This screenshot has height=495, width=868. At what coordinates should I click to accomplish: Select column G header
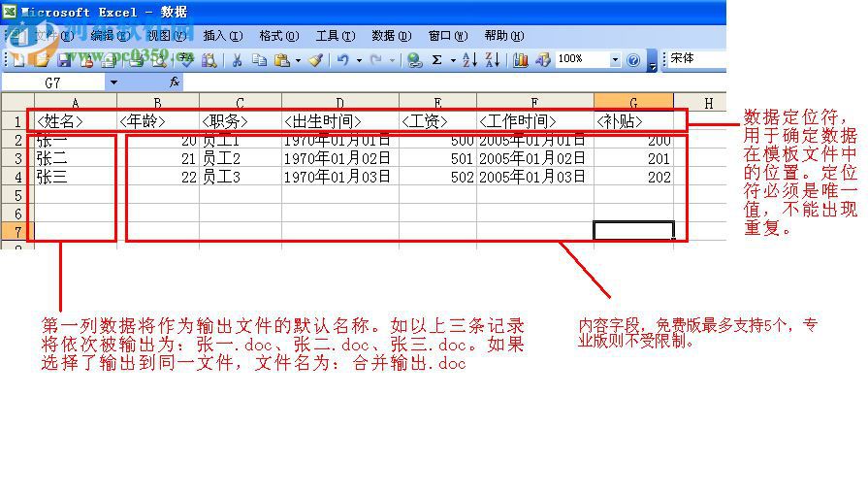(634, 102)
